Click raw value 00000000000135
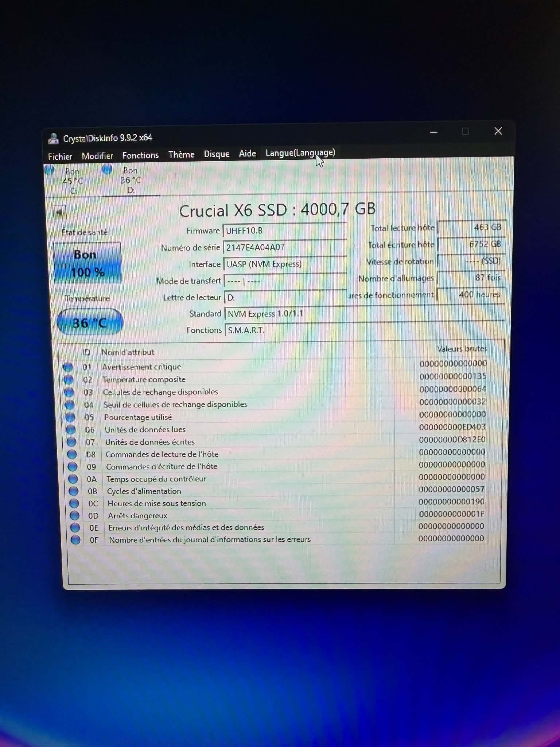Image resolution: width=560 pixels, height=747 pixels. [453, 376]
